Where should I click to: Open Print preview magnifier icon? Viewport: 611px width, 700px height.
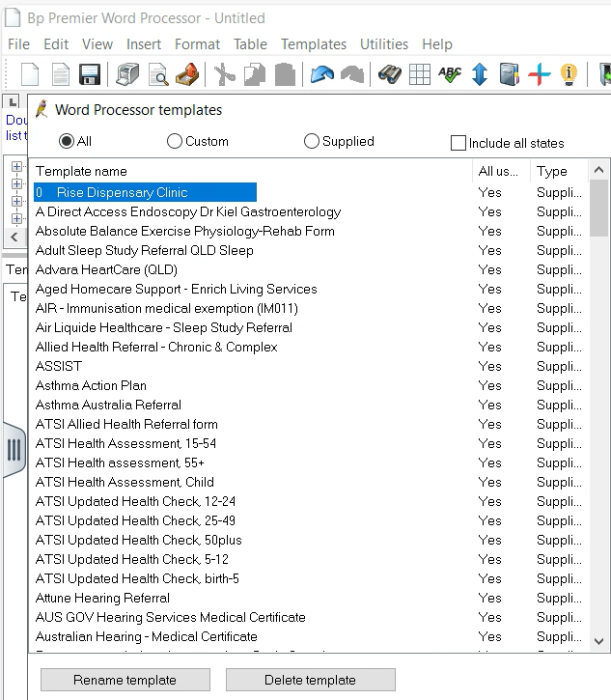[158, 74]
